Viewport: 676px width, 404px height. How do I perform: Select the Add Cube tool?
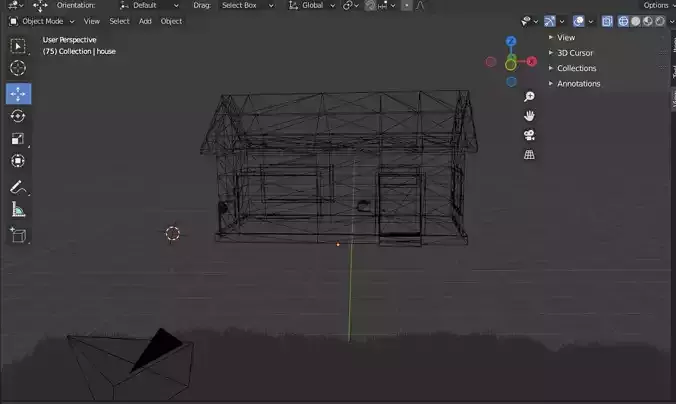pyautogui.click(x=18, y=235)
